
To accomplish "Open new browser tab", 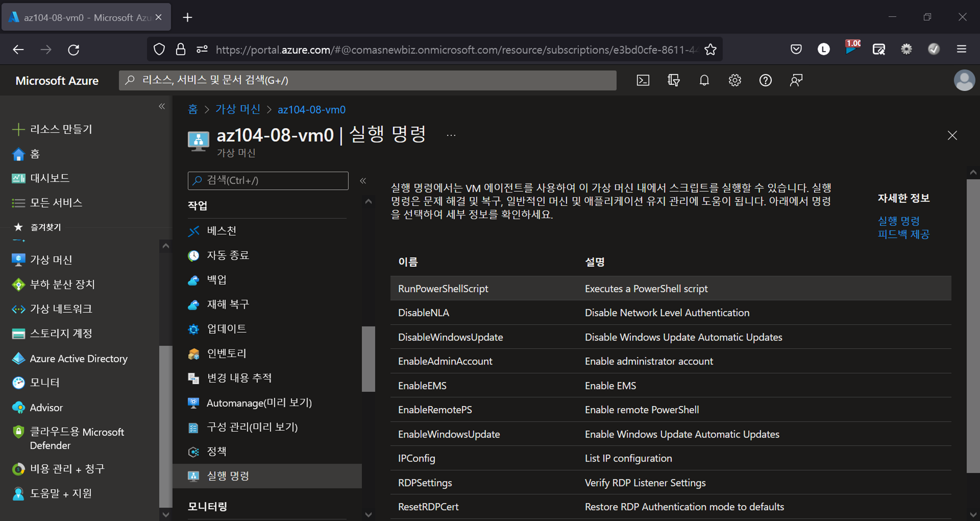I will pos(187,18).
